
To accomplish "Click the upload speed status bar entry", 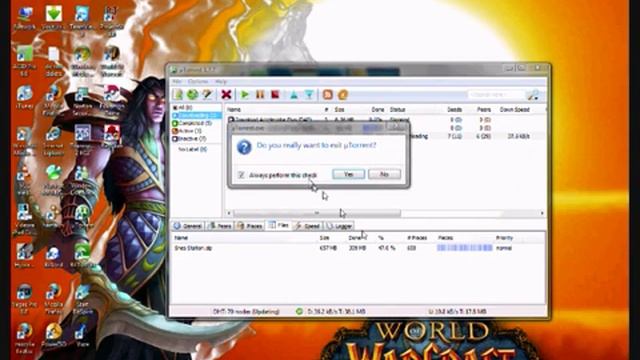I will coord(457,311).
